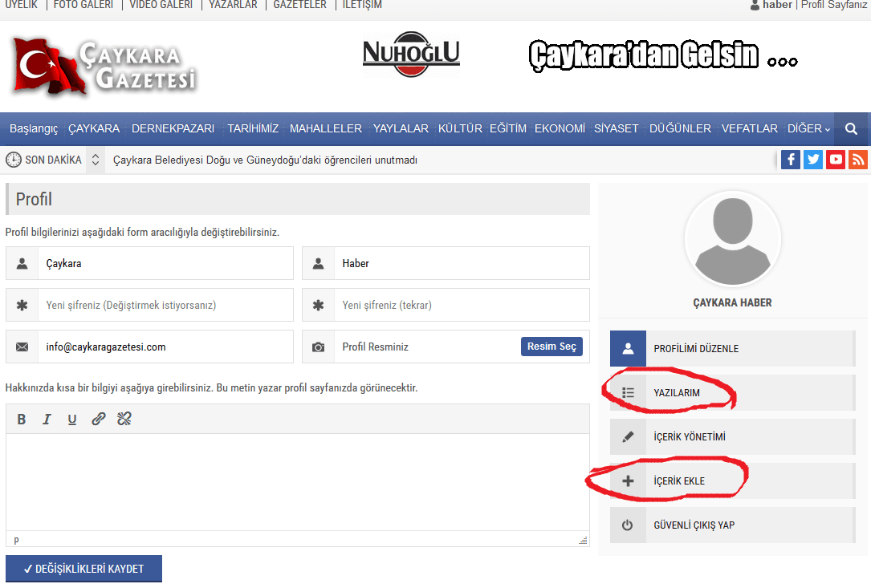
Task: Toggle underline formatting in editor
Action: [72, 419]
